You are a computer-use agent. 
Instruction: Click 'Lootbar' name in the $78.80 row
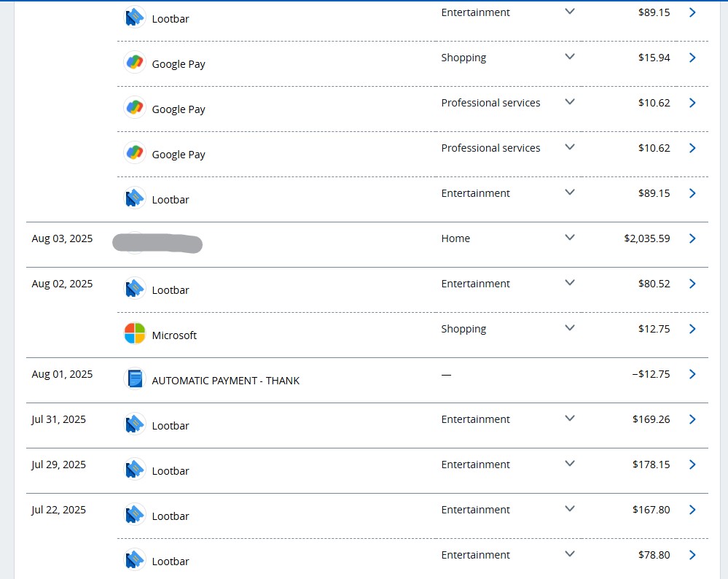pos(171,561)
